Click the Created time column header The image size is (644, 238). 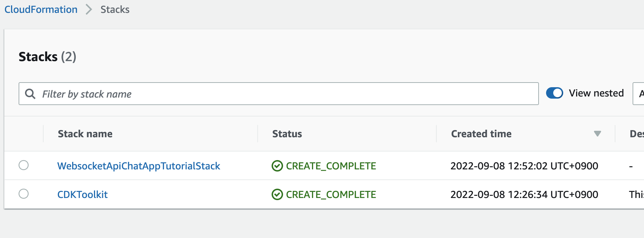coord(481,134)
